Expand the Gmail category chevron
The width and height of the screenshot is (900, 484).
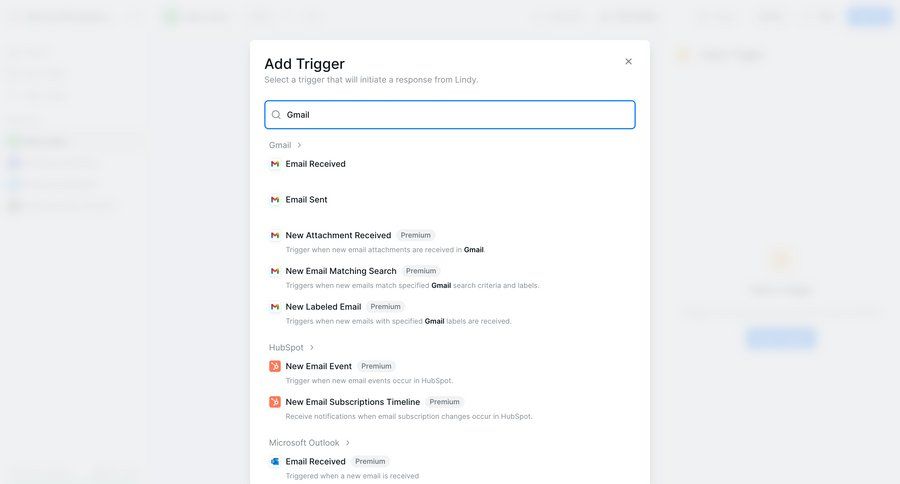[299, 145]
